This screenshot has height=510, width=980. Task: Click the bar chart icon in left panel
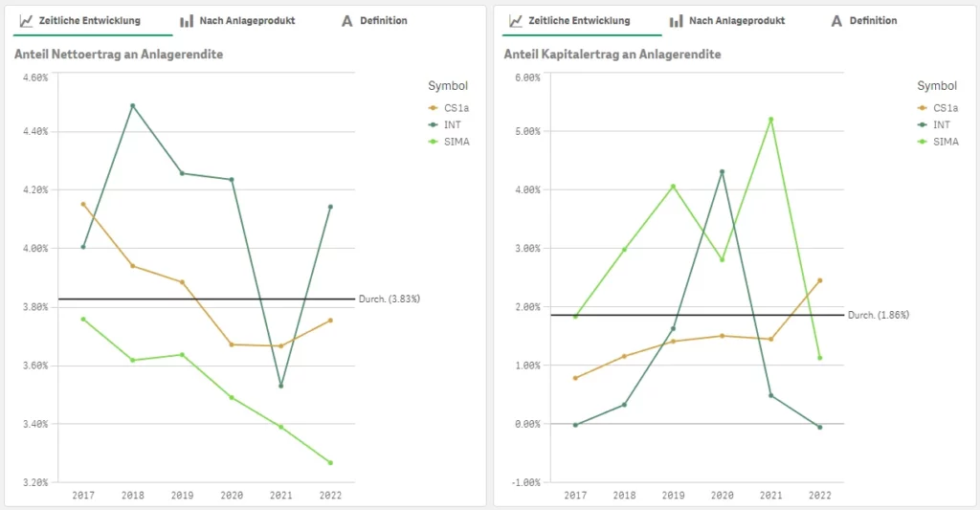[187, 21]
